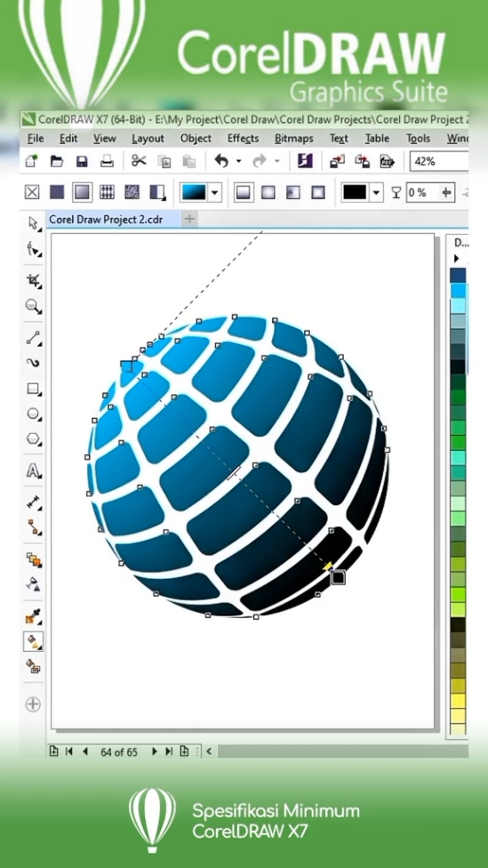Choose No Fill in property bar
The width and height of the screenshot is (488, 868).
tap(32, 192)
